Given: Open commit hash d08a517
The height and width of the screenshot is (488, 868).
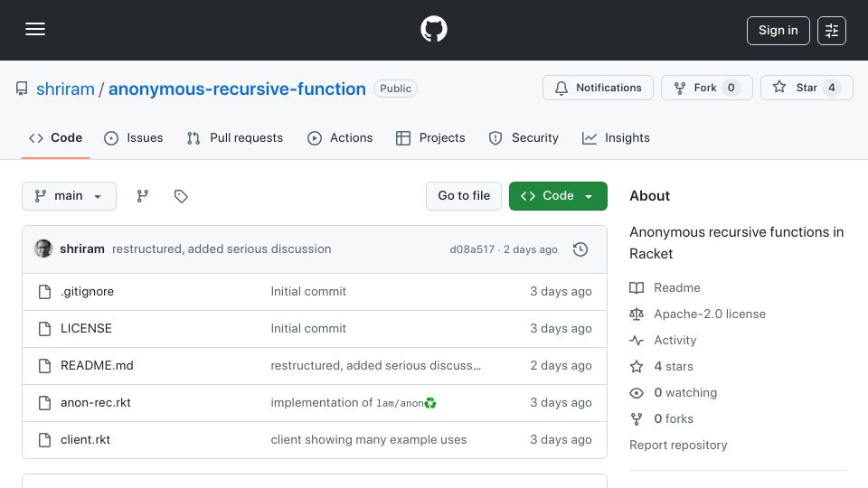Looking at the screenshot, I should point(472,249).
